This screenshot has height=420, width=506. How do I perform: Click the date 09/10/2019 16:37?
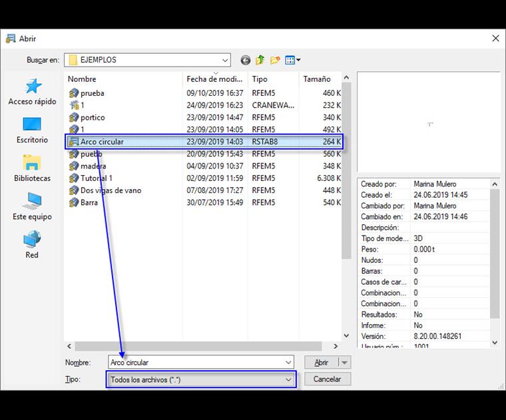point(214,93)
